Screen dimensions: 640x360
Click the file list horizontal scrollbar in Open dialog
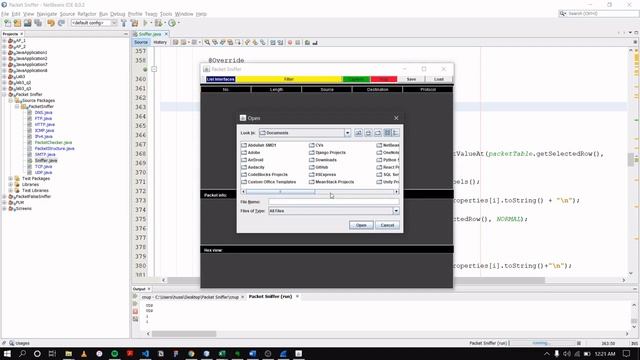[x=320, y=192]
